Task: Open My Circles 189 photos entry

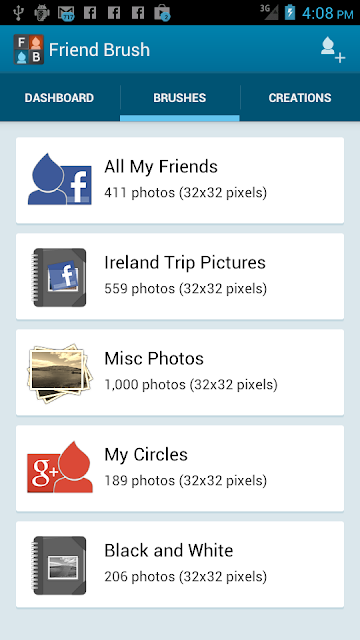Action: coord(180,468)
